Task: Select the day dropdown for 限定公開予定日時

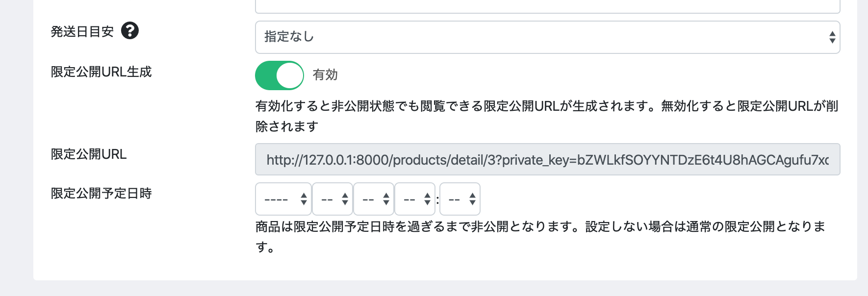Action: click(373, 199)
